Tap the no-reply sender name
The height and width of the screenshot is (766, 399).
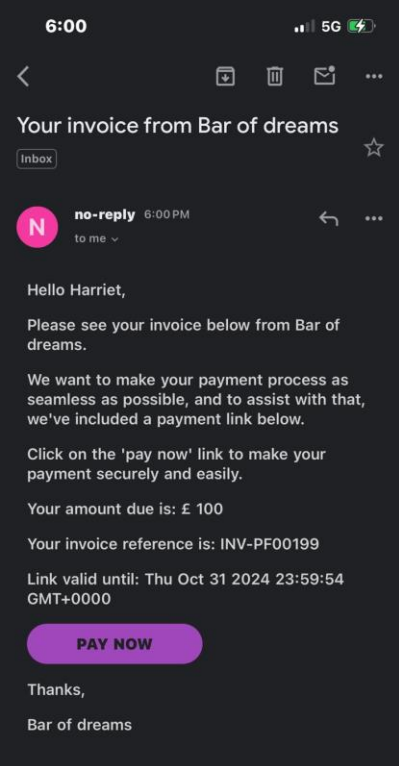pyautogui.click(x=105, y=214)
